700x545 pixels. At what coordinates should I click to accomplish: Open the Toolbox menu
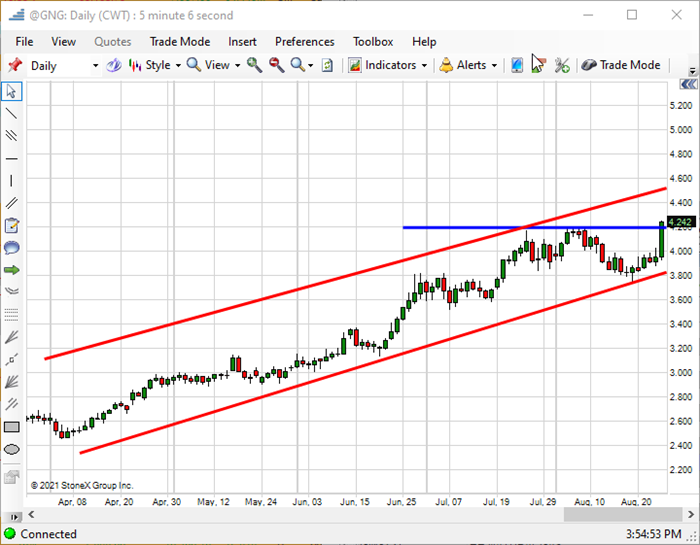click(x=373, y=42)
